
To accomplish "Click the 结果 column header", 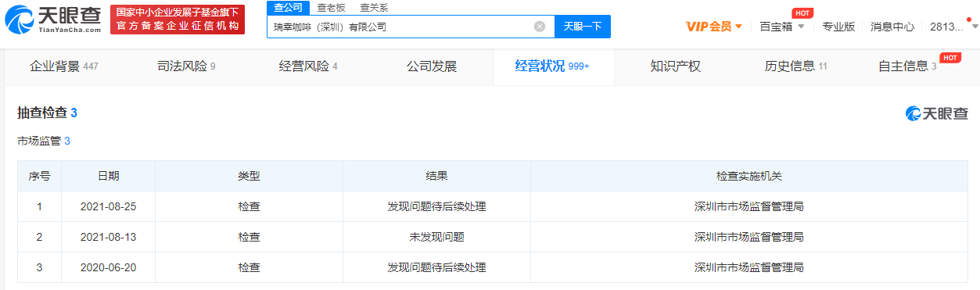I will point(437,176).
